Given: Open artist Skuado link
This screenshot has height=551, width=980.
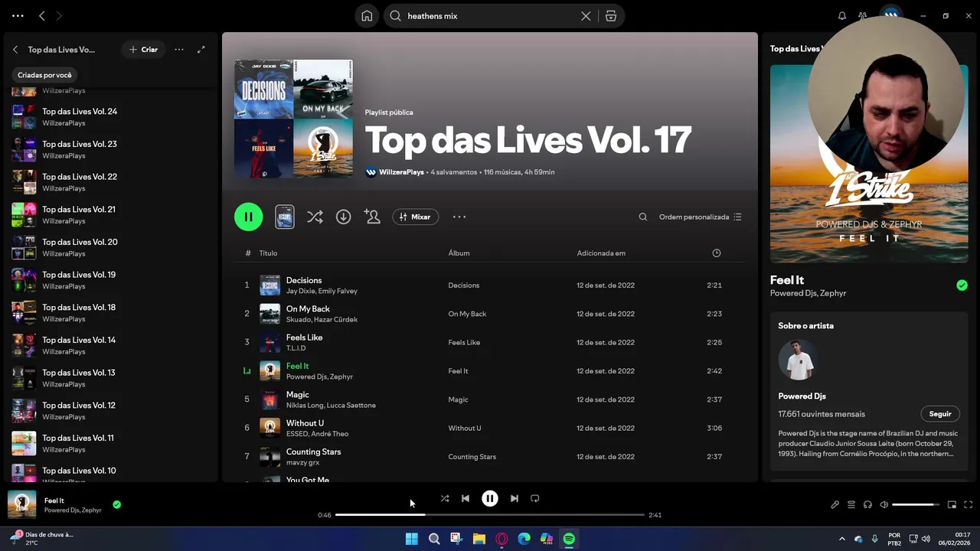Looking at the screenshot, I should tap(299, 319).
